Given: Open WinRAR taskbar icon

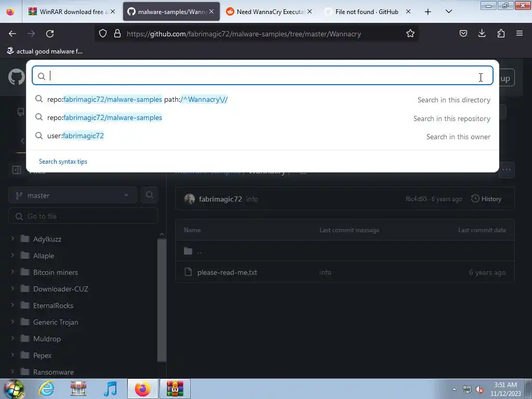Looking at the screenshot, I should click(x=175, y=389).
